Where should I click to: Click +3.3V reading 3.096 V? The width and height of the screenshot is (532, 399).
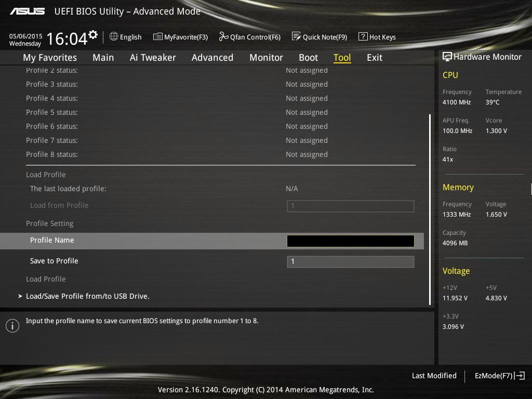453,326
